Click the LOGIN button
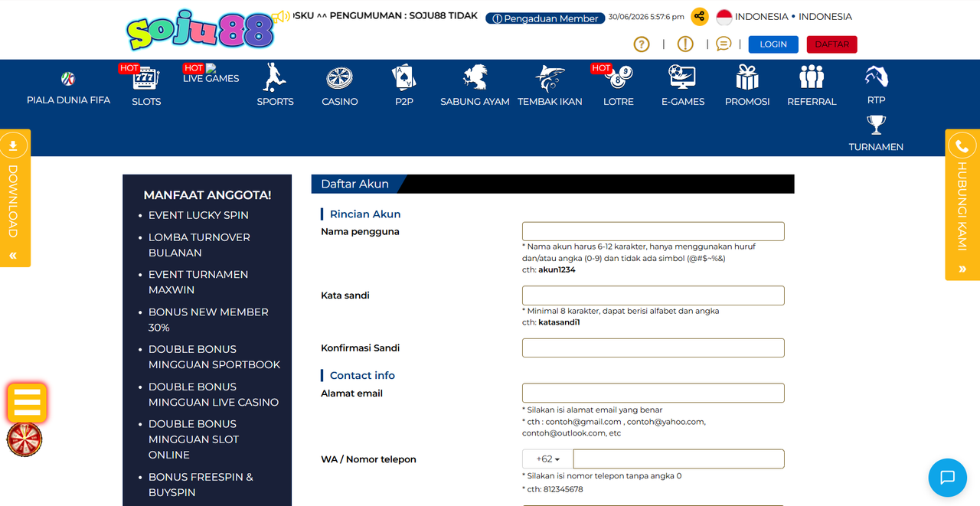Image resolution: width=980 pixels, height=506 pixels. (773, 44)
